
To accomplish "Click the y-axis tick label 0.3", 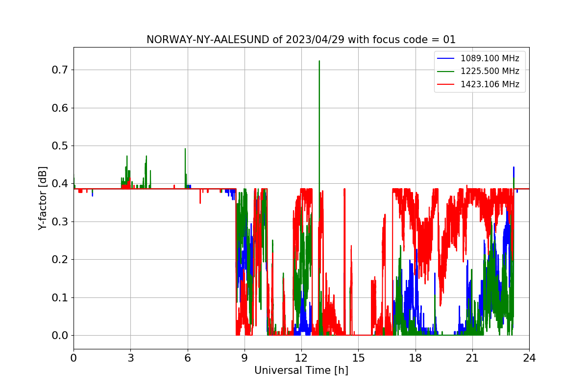I will (x=60, y=221).
